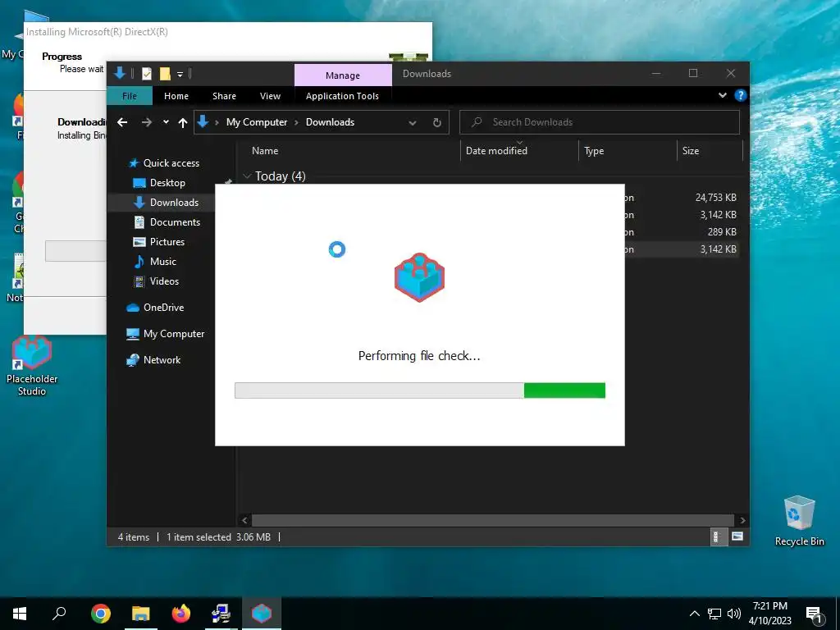
Task: Sort by the Size column header
Action: pyautogui.click(x=710, y=151)
